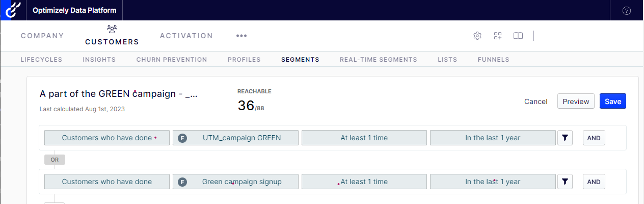Switch to the Real-Time Segments tab

point(379,60)
